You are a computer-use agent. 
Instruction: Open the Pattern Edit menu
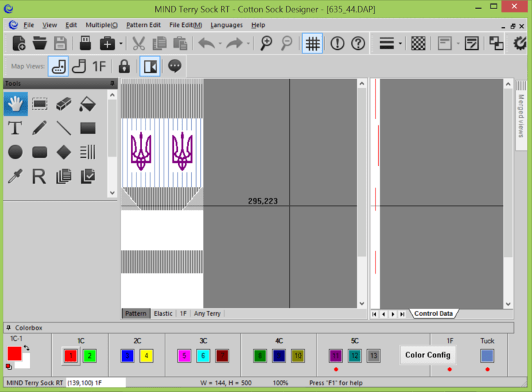[143, 25]
